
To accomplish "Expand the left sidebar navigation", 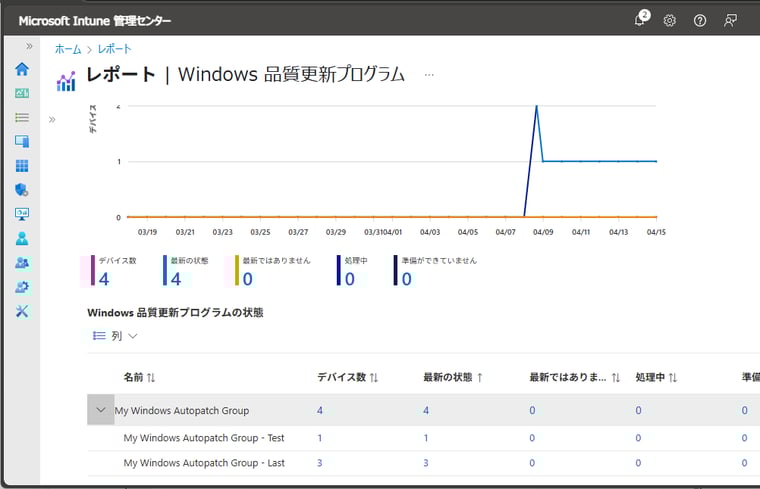I will point(29,46).
